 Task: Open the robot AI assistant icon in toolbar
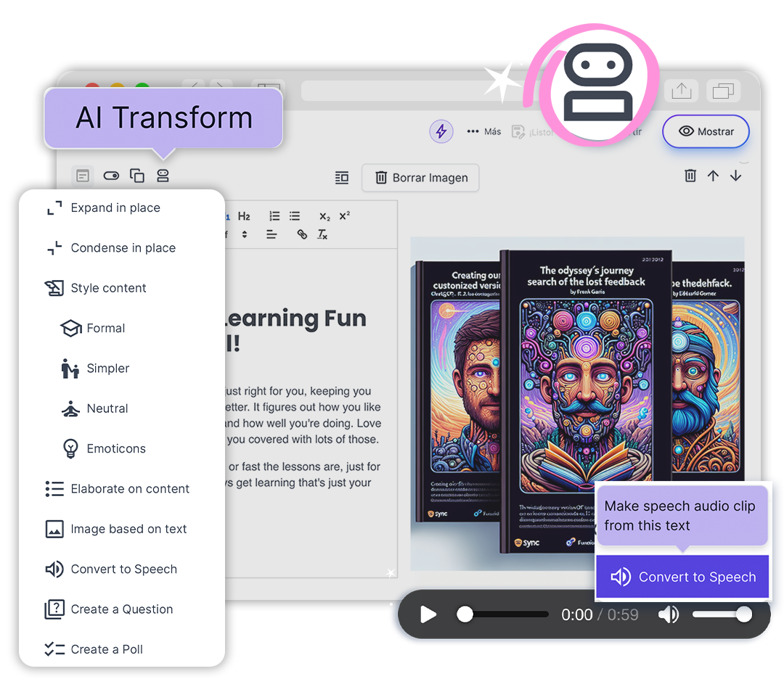coord(163,176)
